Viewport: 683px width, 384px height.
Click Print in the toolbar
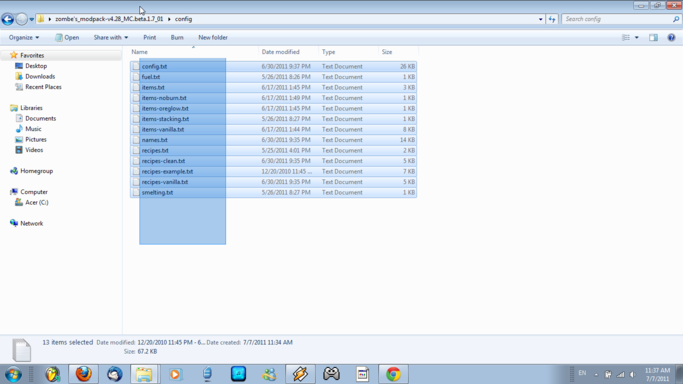tap(149, 37)
